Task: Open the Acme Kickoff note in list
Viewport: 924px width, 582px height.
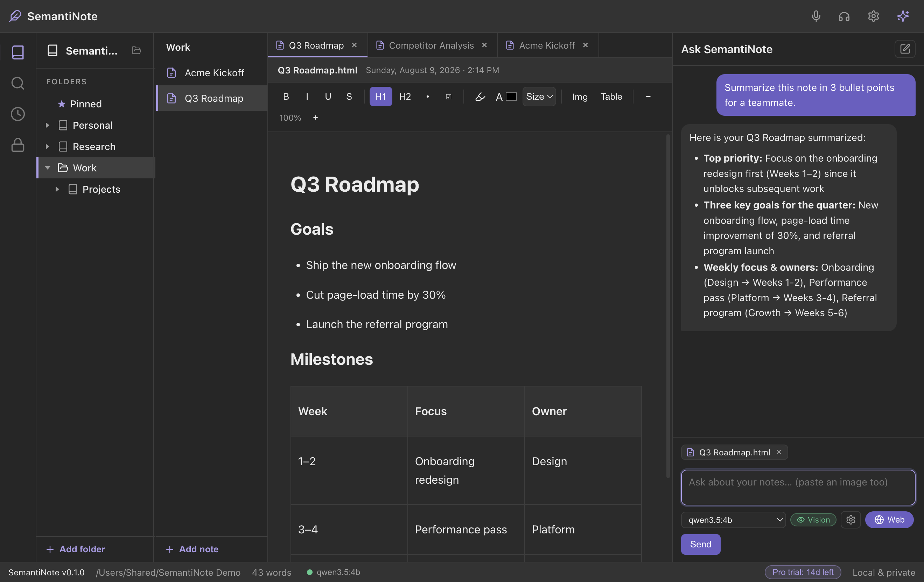Action: 212,73
